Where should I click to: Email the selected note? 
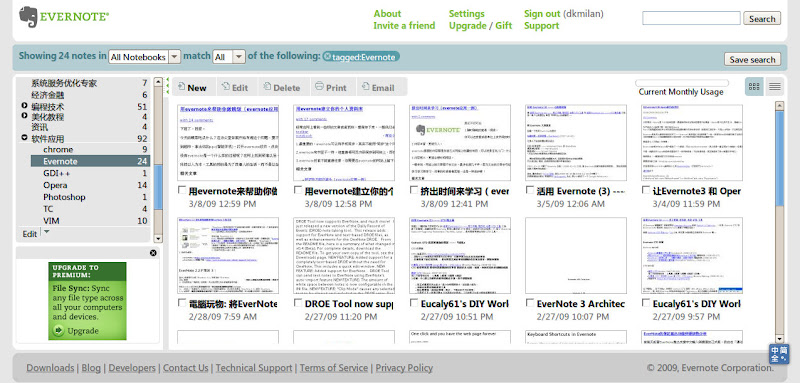coord(378,87)
